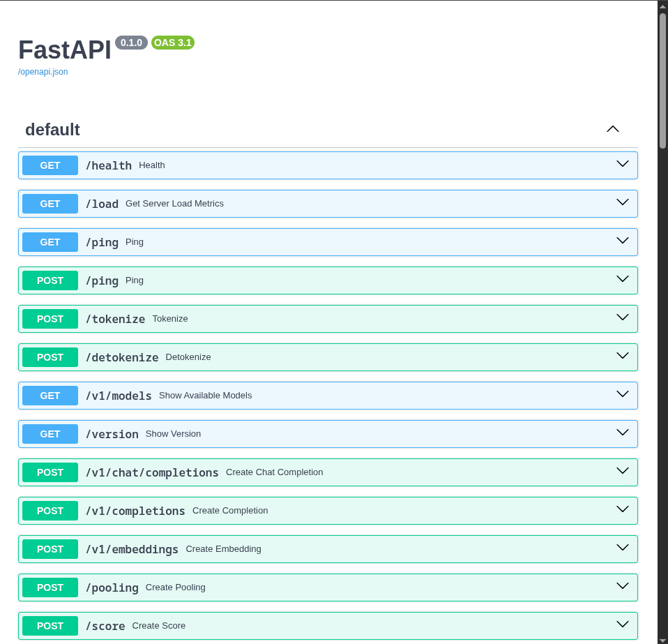Expand the /score row chevron
The width and height of the screenshot is (668, 644).
623,624
